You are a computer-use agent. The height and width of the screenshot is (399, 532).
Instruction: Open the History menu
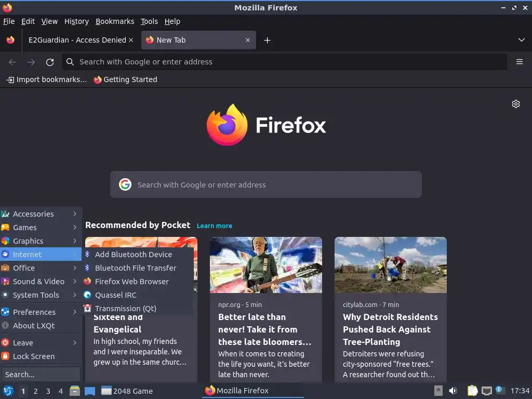coord(77,21)
